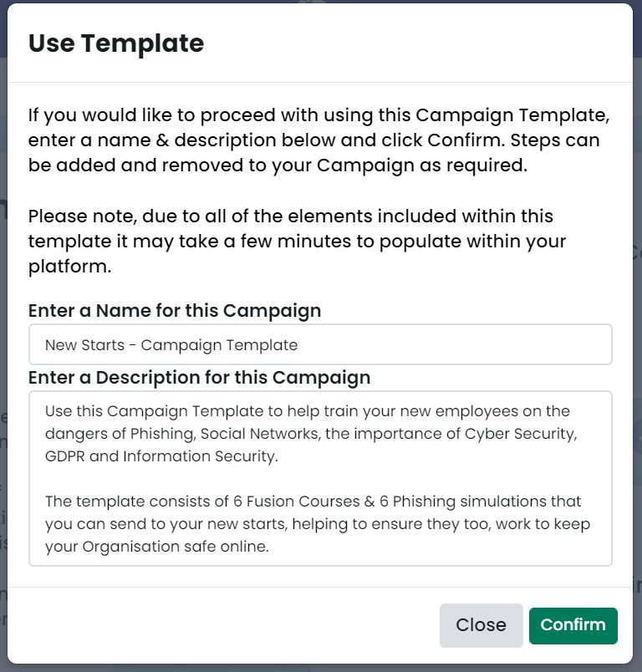The width and height of the screenshot is (642, 672).
Task: Focus the campaign description text area
Action: (320, 478)
